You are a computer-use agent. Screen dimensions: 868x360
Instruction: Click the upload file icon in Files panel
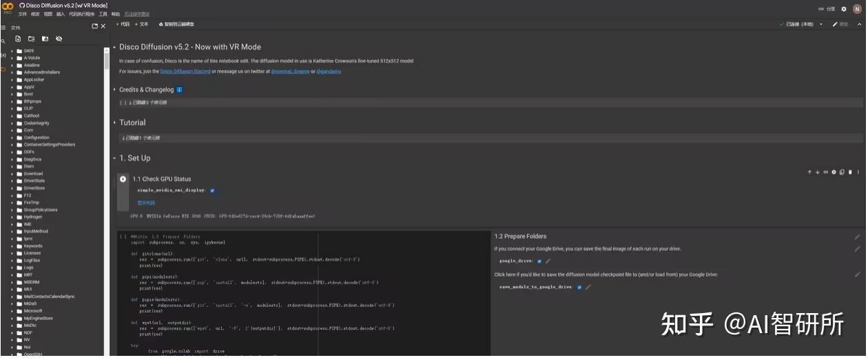[18, 39]
